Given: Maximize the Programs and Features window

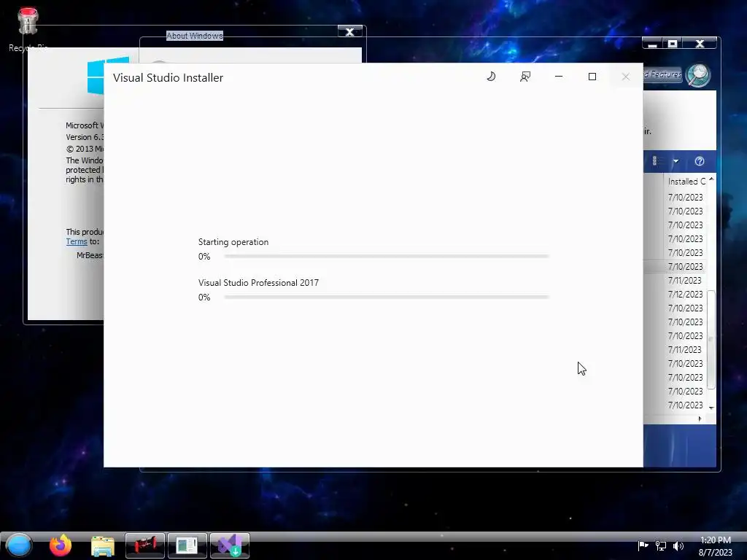Looking at the screenshot, I should point(672,44).
